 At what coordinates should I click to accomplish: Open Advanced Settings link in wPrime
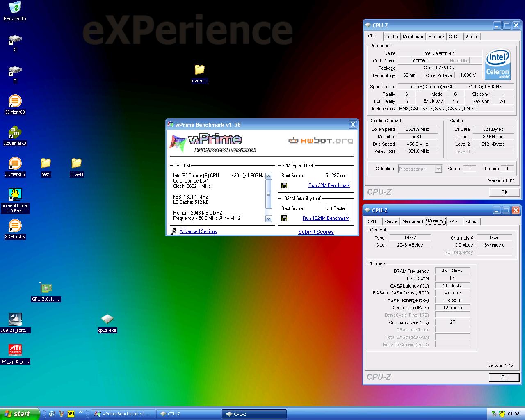(x=198, y=231)
